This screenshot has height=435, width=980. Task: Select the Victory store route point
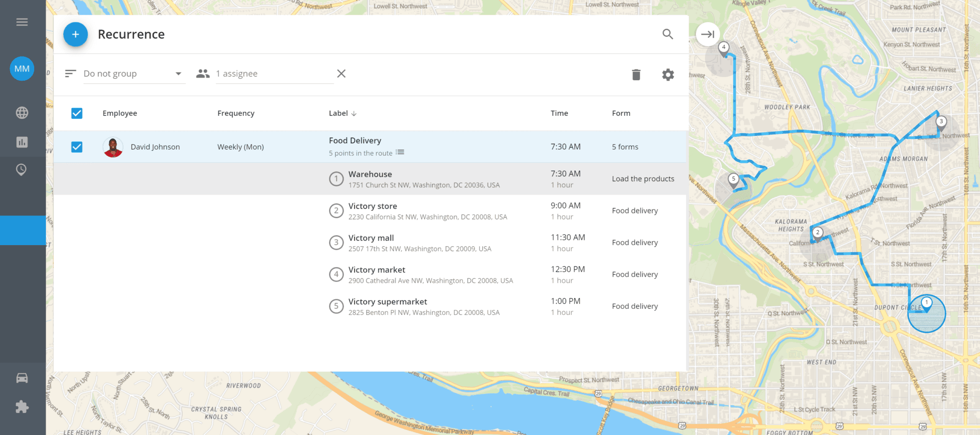pos(373,206)
